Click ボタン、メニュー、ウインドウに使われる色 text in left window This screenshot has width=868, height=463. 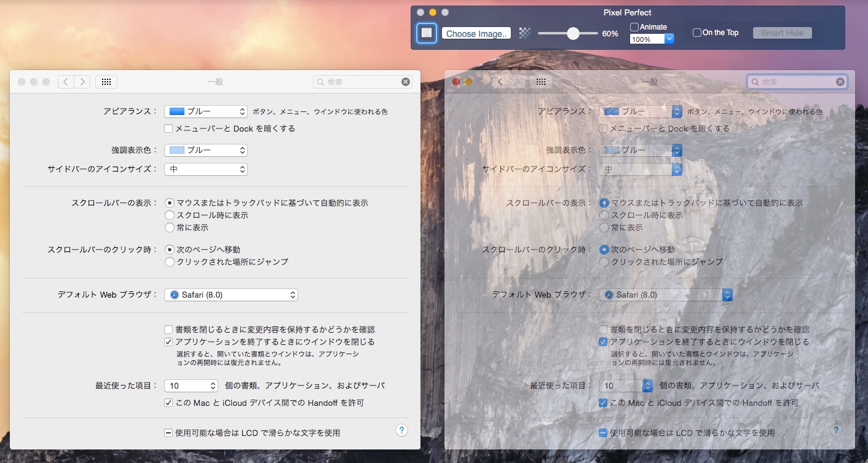click(x=320, y=112)
